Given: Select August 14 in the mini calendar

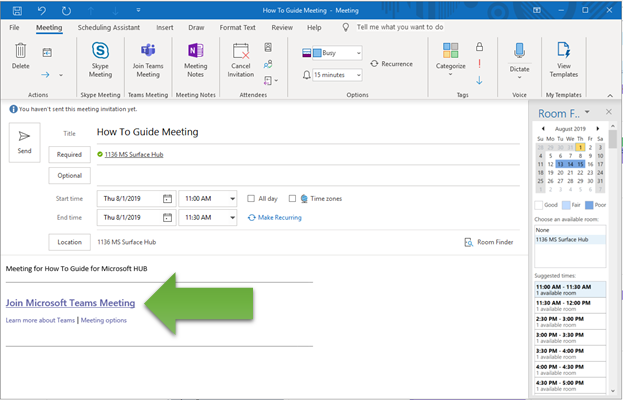Looking at the screenshot, I should tap(570, 164).
